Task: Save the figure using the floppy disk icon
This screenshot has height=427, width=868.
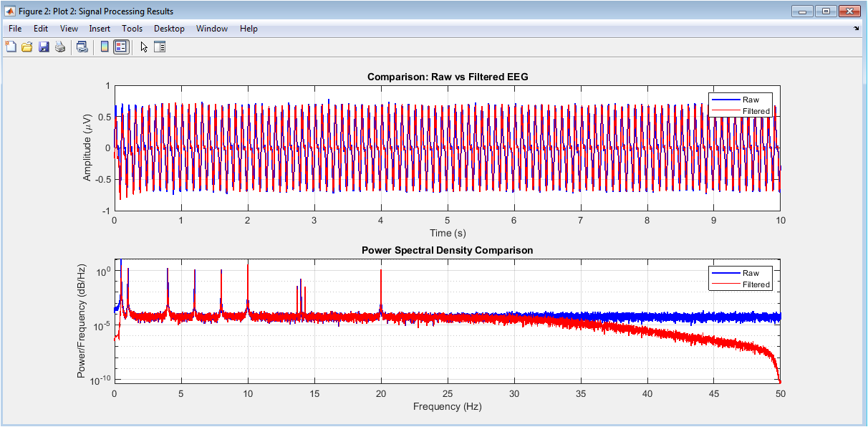Action: 44,47
